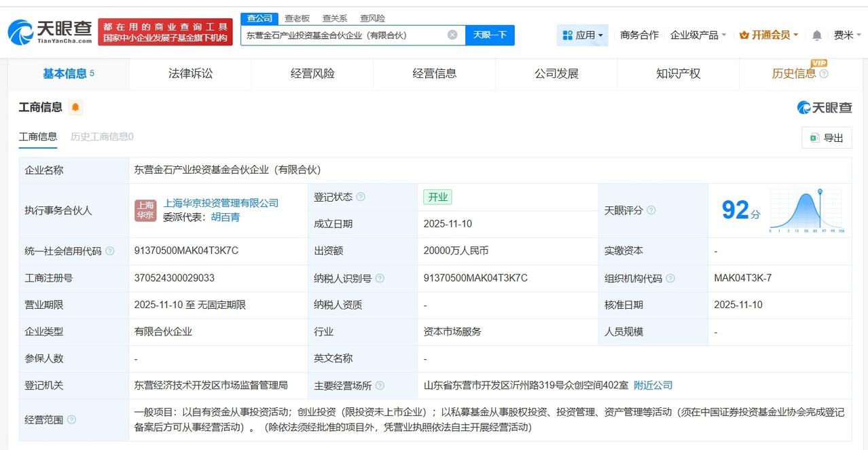Clear the search box using the × icon
The width and height of the screenshot is (868, 450).
[452, 34]
